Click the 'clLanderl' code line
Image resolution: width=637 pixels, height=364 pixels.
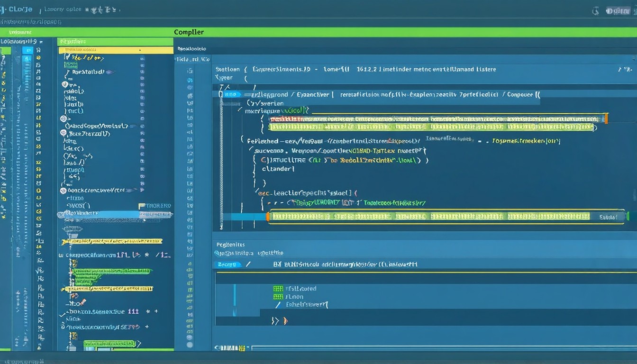click(278, 168)
